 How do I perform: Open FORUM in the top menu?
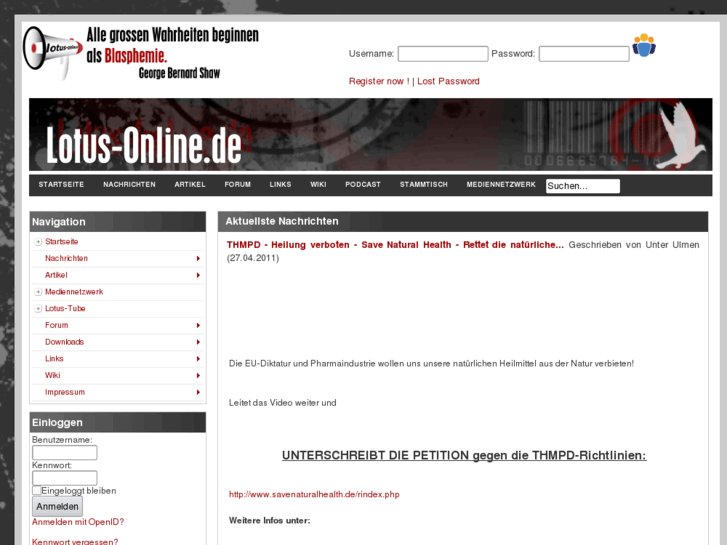[x=238, y=185]
